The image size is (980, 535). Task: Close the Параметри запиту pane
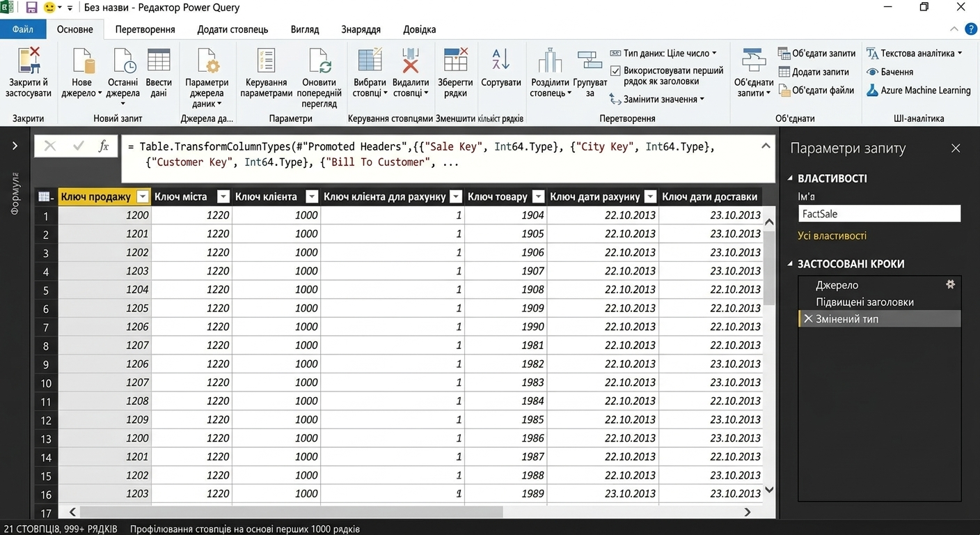956,148
